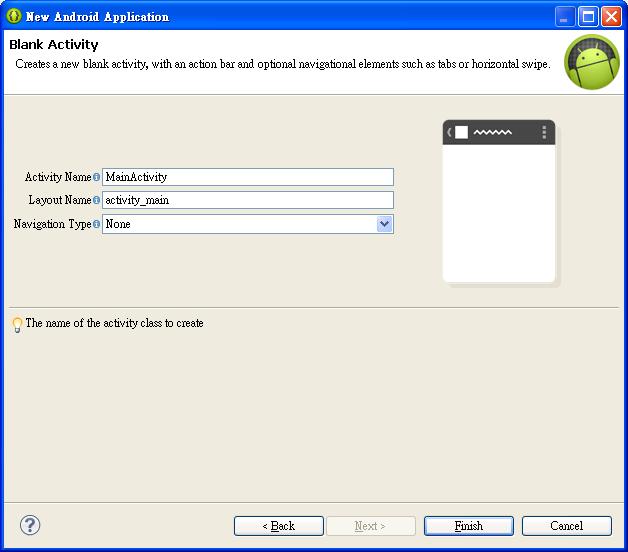
Task: Click the help question mark icon
Action: coord(30,525)
